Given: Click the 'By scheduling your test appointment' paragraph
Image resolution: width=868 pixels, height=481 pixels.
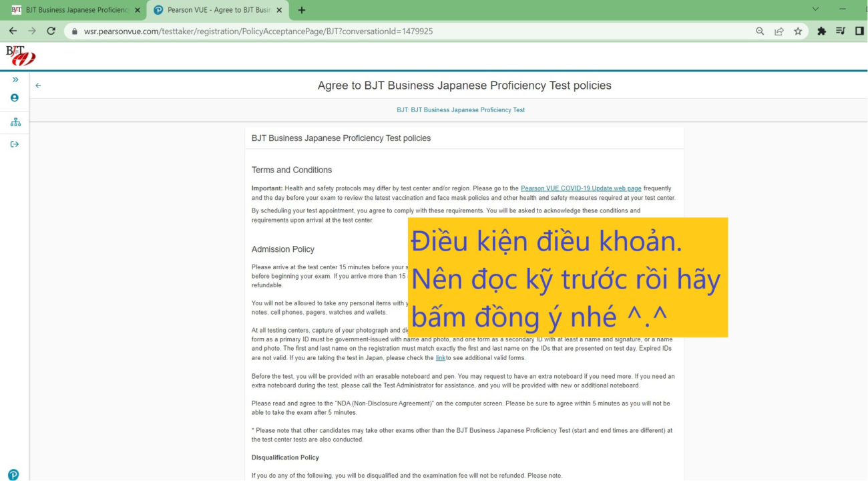Looking at the screenshot, I should click(446, 215).
